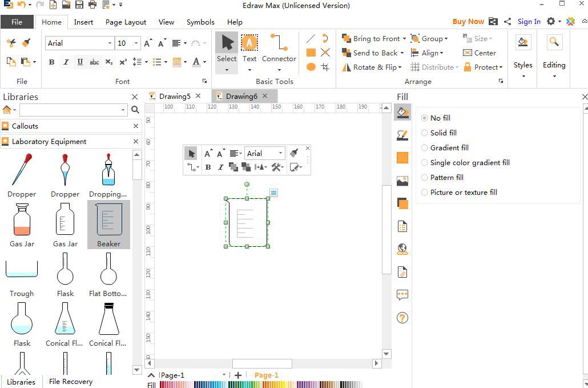
Task: Select Single color gradient fill option
Action: click(x=465, y=162)
